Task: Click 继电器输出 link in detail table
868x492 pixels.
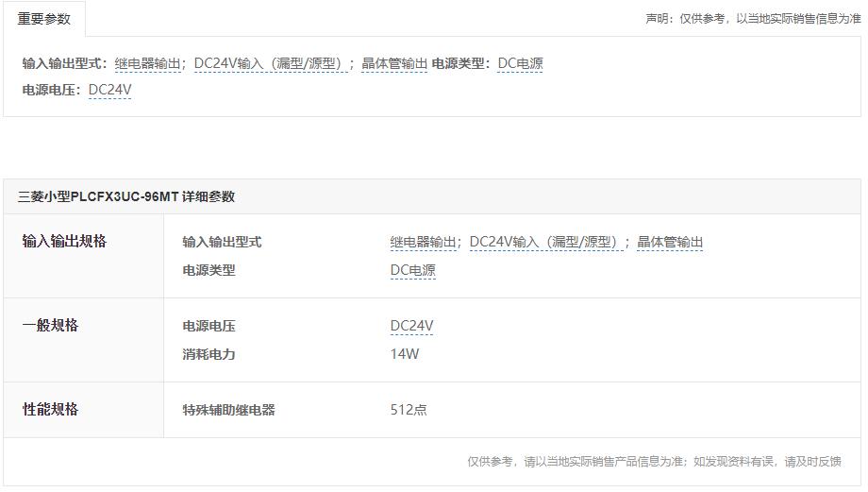Action: pos(424,242)
